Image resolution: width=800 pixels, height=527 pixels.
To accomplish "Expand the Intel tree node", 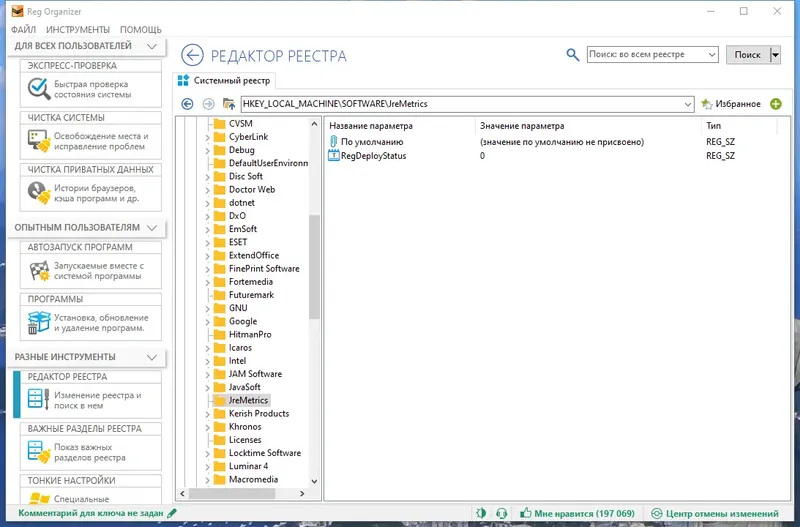I will (207, 361).
